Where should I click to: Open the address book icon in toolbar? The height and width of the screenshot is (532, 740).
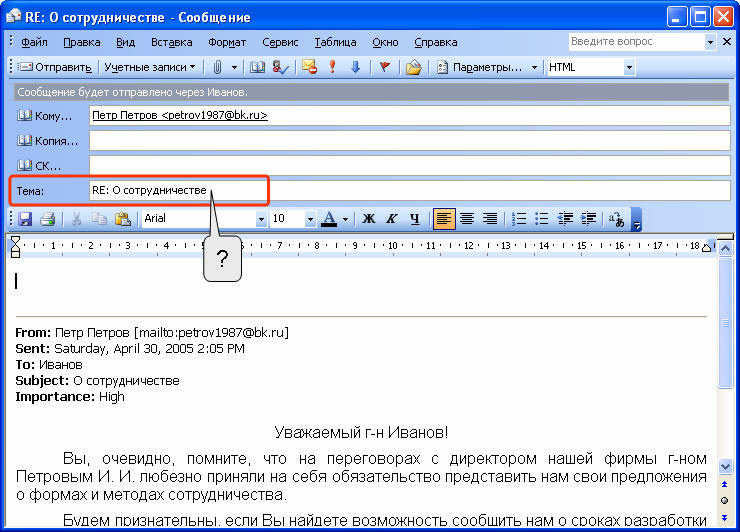click(257, 68)
